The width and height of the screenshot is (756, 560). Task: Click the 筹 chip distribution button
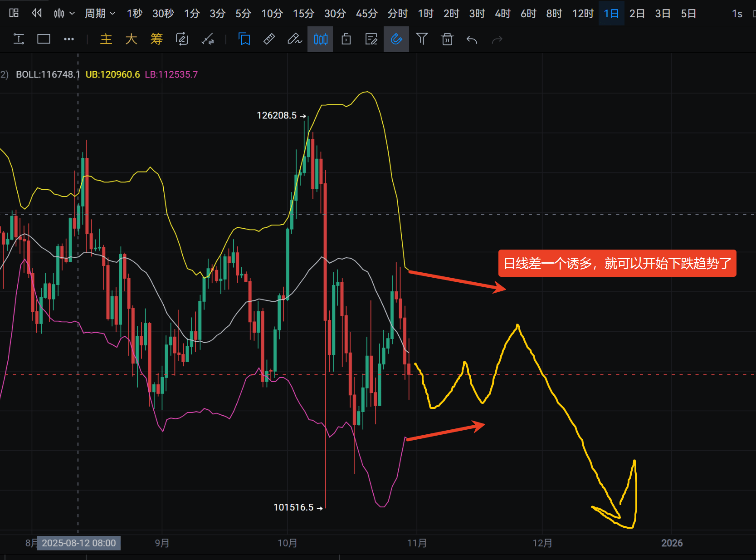point(156,39)
